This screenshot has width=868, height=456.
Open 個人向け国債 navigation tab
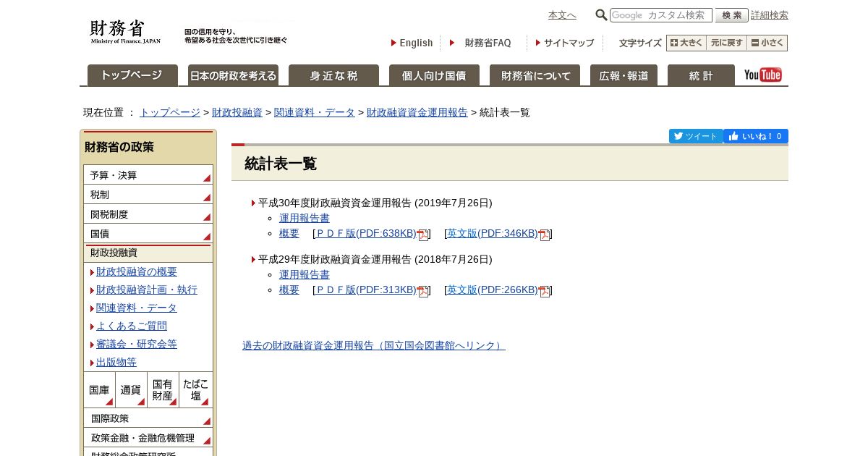click(434, 75)
